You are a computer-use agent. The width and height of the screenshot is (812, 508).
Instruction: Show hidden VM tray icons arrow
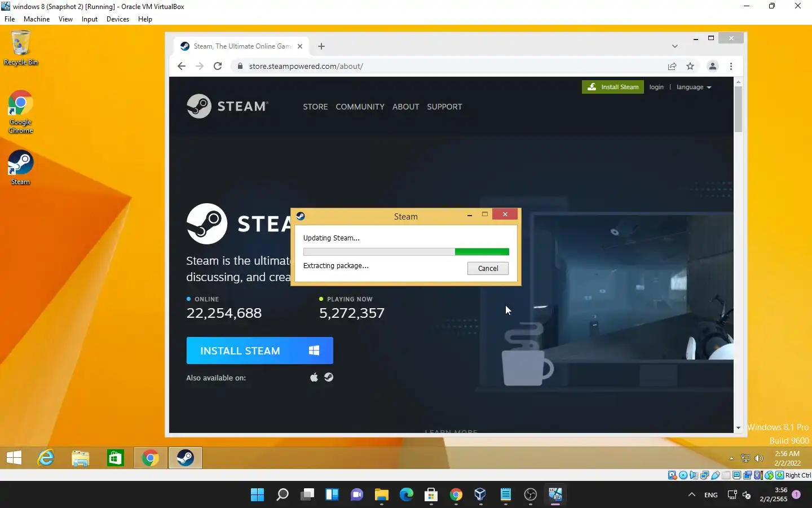pos(731,458)
